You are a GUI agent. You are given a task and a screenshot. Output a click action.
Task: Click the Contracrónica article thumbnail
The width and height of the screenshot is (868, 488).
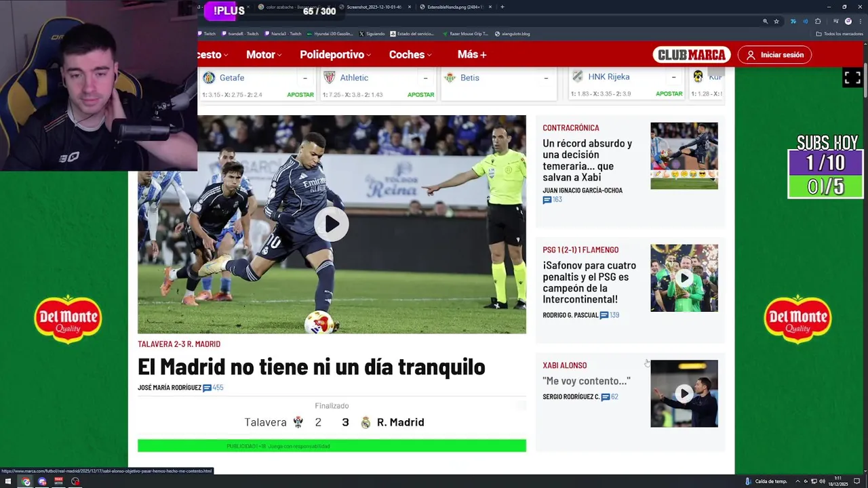coord(684,156)
